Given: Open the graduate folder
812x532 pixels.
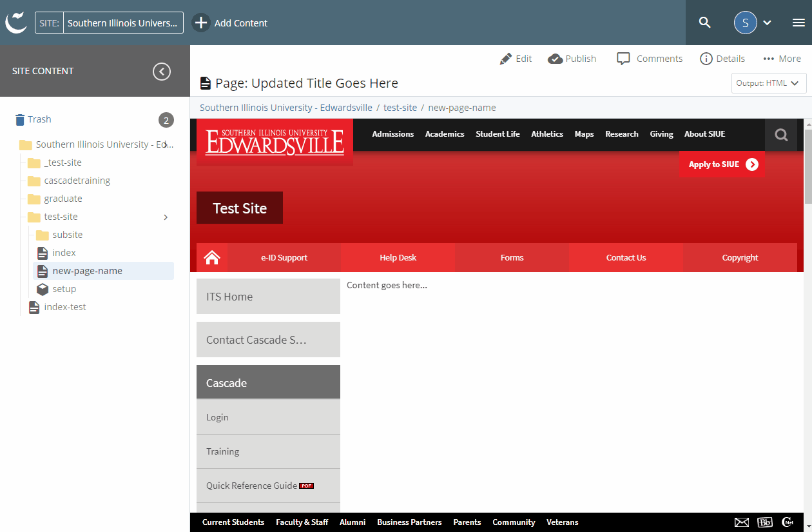Looking at the screenshot, I should click(55, 199).
